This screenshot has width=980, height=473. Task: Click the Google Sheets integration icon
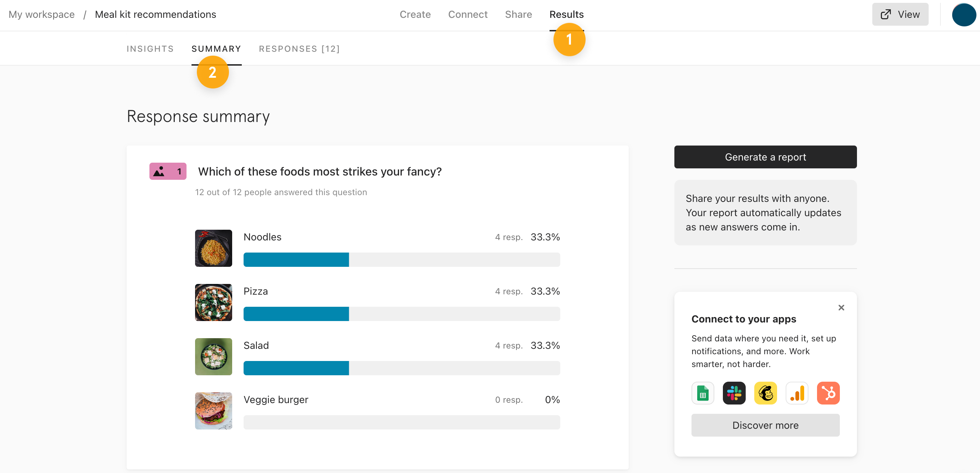pyautogui.click(x=703, y=393)
